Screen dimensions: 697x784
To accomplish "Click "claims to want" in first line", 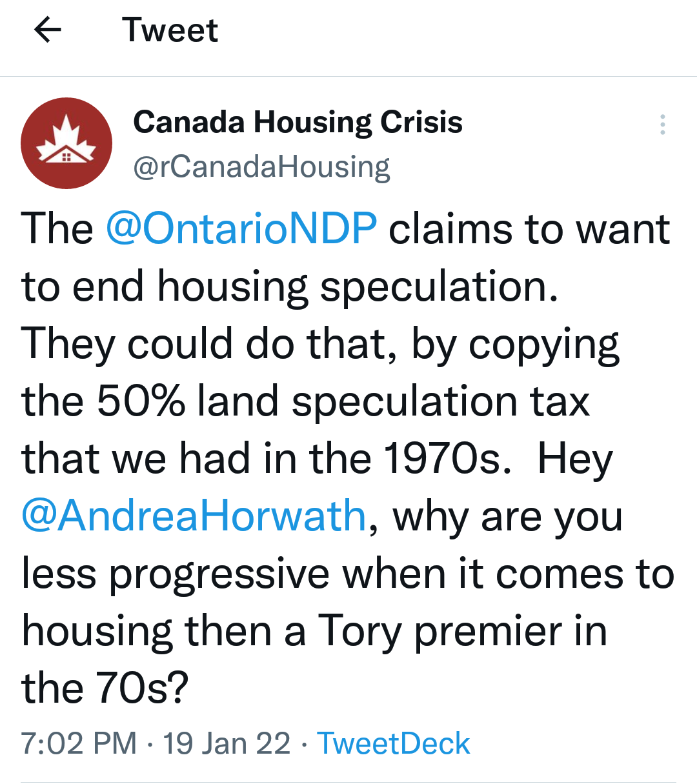I will pyautogui.click(x=529, y=229).
